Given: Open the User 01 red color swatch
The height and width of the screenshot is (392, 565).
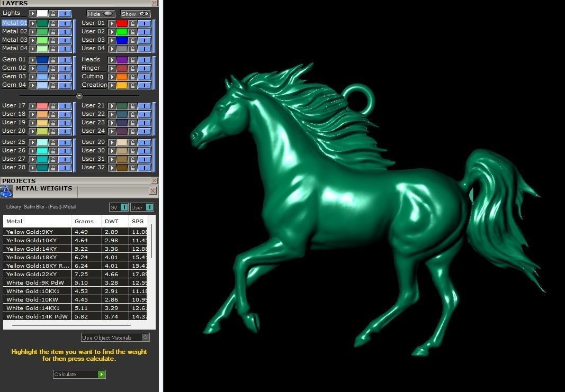Looking at the screenshot, I should [122, 23].
